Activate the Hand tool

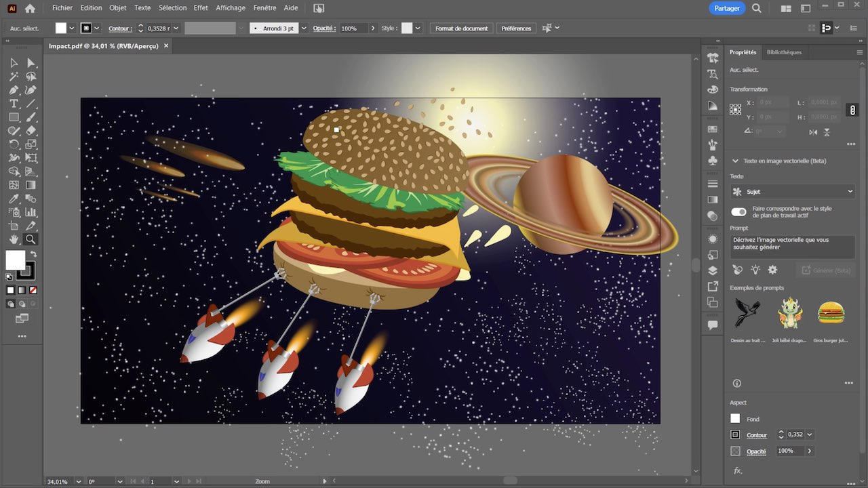(14, 239)
